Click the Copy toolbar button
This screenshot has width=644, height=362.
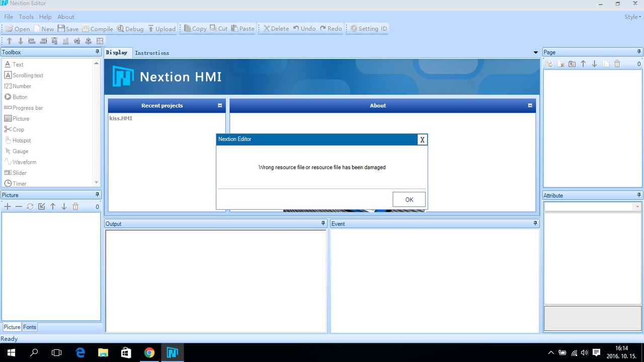click(x=195, y=29)
